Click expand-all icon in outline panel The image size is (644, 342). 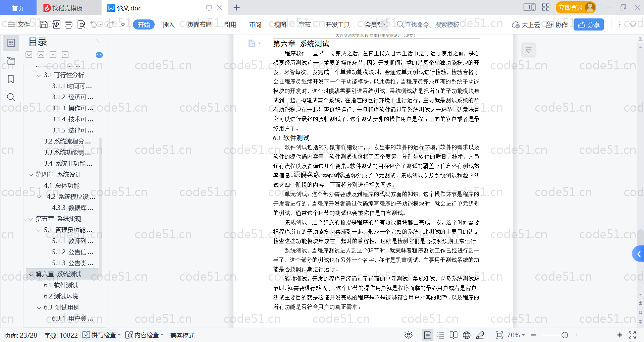[x=29, y=55]
